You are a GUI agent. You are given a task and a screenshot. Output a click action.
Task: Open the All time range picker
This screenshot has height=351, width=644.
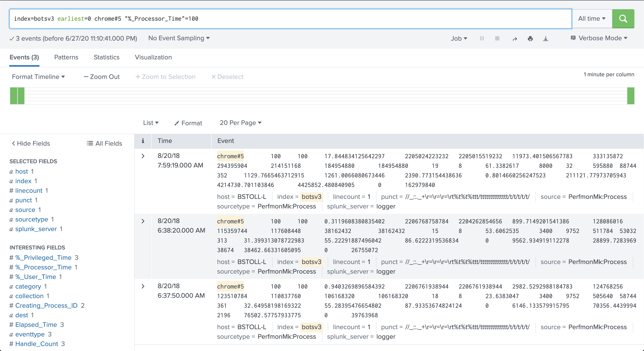pos(592,18)
